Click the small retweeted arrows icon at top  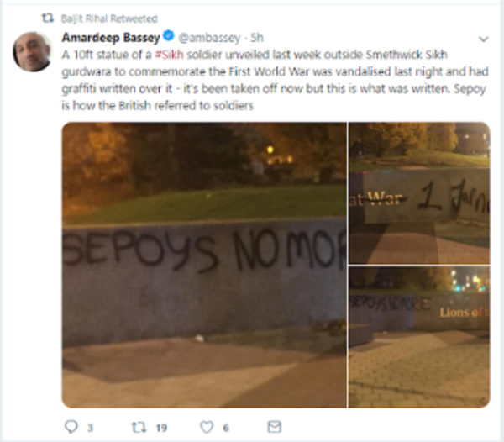pyautogui.click(x=48, y=18)
